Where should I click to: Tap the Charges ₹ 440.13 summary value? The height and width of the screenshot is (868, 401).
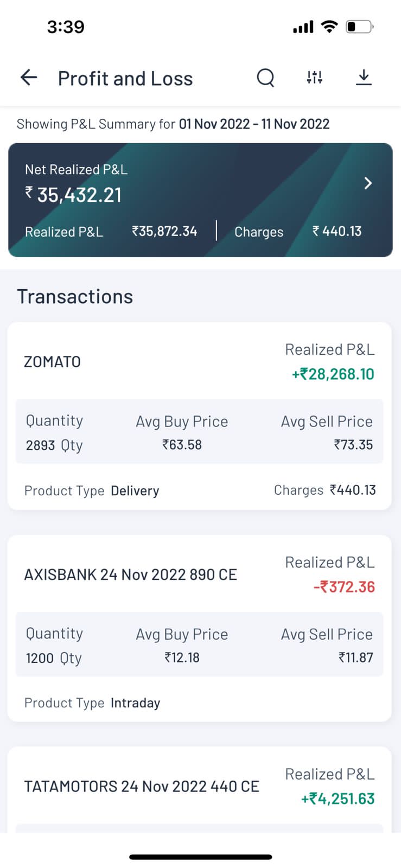coord(336,232)
